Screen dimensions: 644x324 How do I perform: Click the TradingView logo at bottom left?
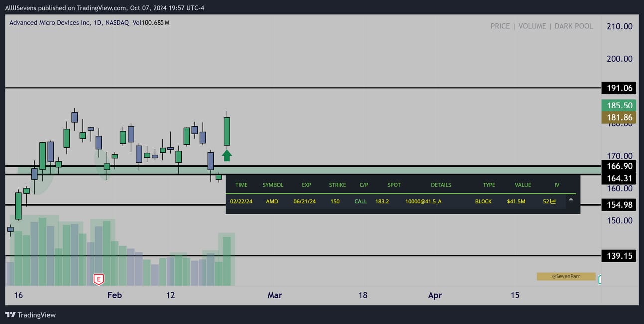tap(30, 315)
